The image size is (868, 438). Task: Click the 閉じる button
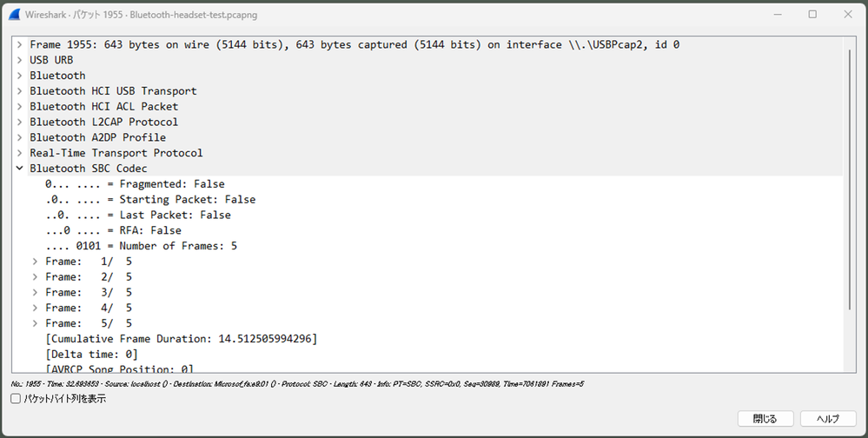point(765,419)
